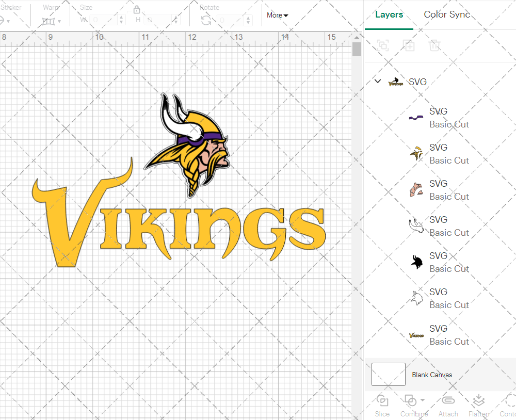Open the More dropdown menu
Screen dimensions: 516x420
pyautogui.click(x=277, y=15)
